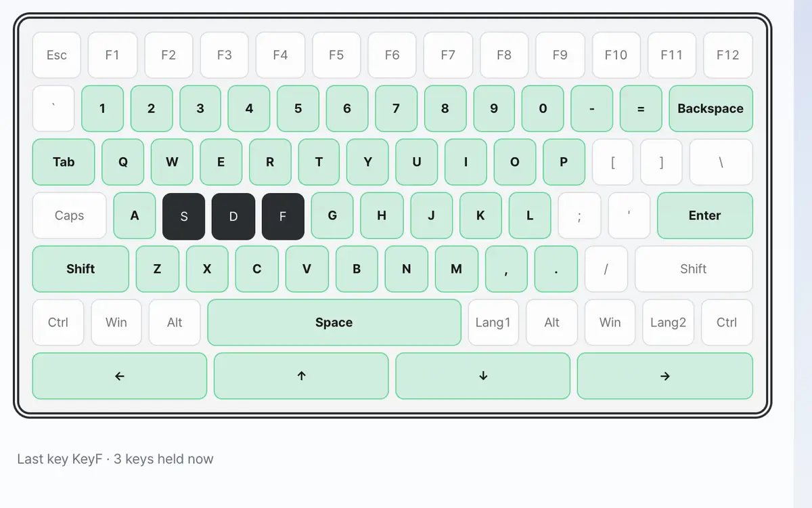The height and width of the screenshot is (508, 812).
Task: Click the Space bar key
Action: [334, 322]
